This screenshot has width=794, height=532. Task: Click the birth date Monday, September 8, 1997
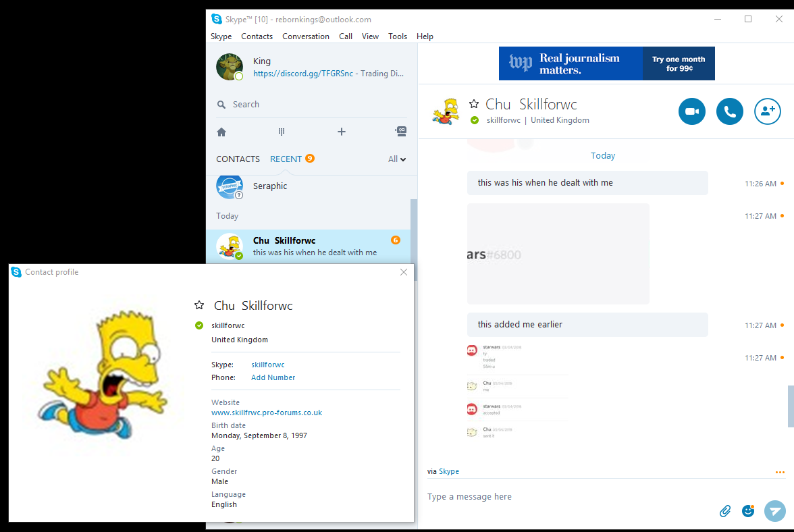click(x=259, y=435)
